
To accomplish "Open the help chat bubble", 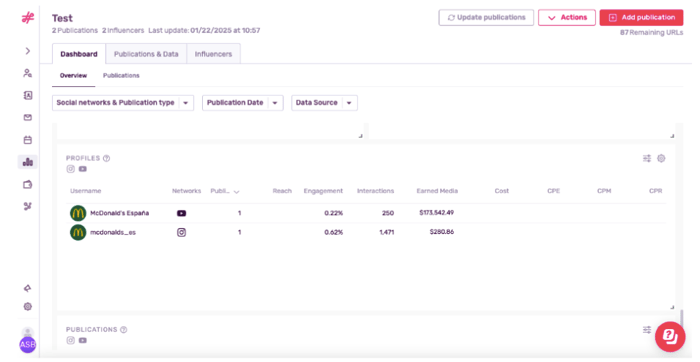I will 670,337.
